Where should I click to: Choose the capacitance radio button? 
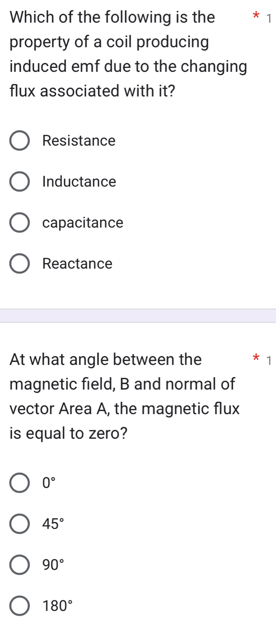pyautogui.click(x=19, y=223)
